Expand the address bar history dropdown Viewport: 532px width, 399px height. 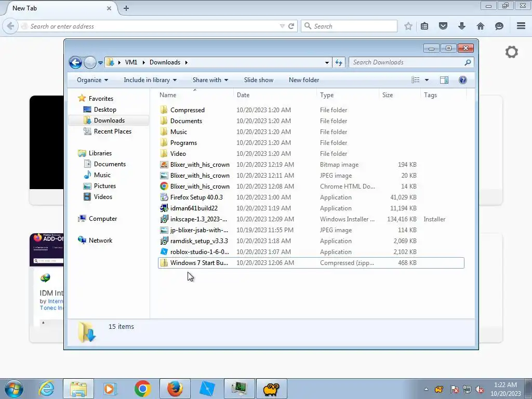[327, 63]
